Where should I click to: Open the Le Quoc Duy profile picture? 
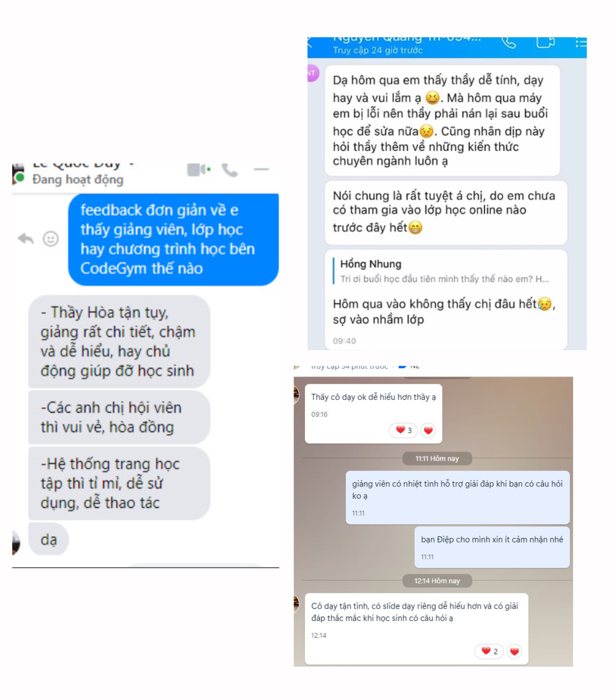tap(18, 174)
